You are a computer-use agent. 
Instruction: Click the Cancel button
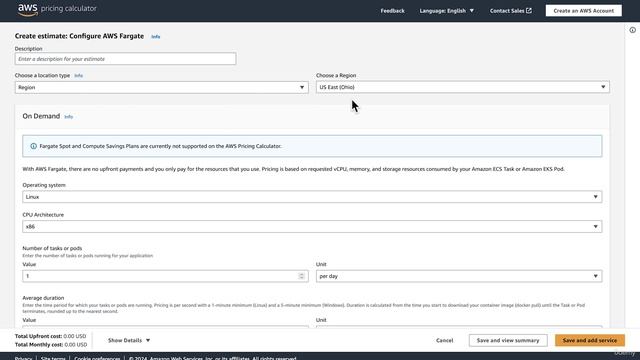(444, 340)
